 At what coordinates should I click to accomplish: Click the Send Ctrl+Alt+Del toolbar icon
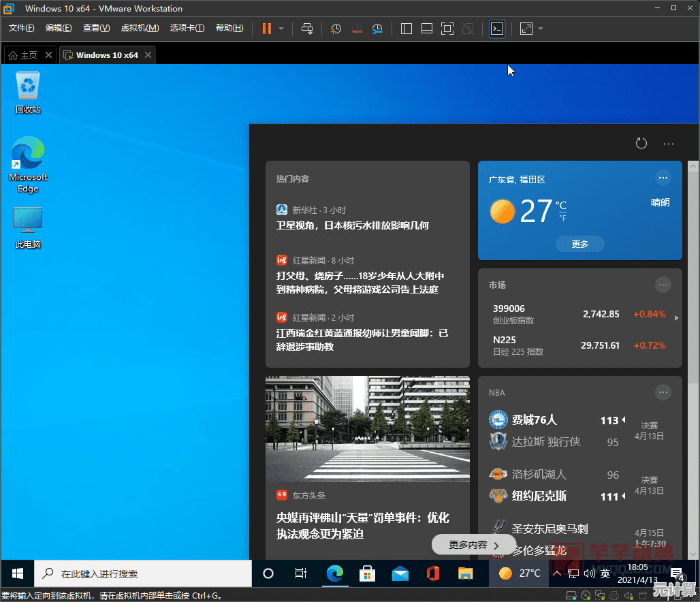(307, 29)
